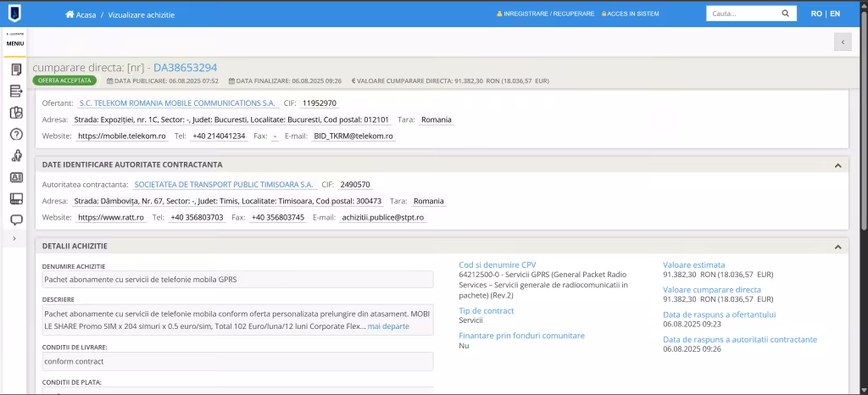Switch language to RO
The width and height of the screenshot is (868, 395).
816,14
